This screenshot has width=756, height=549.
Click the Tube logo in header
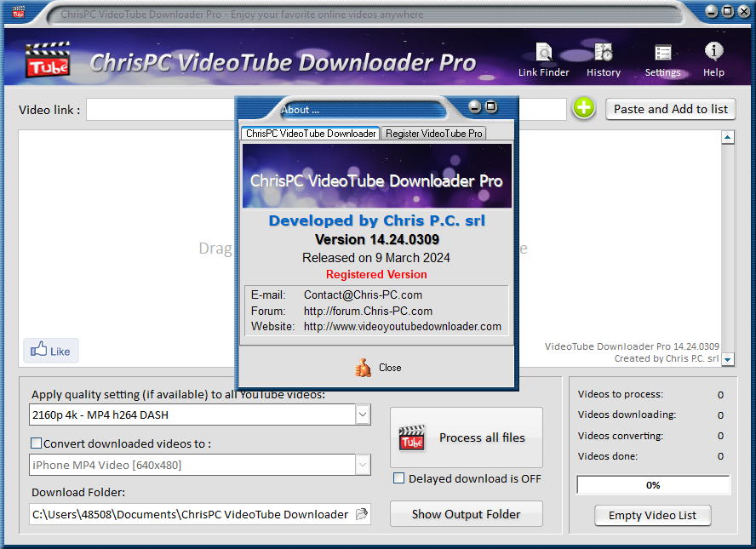[48, 60]
